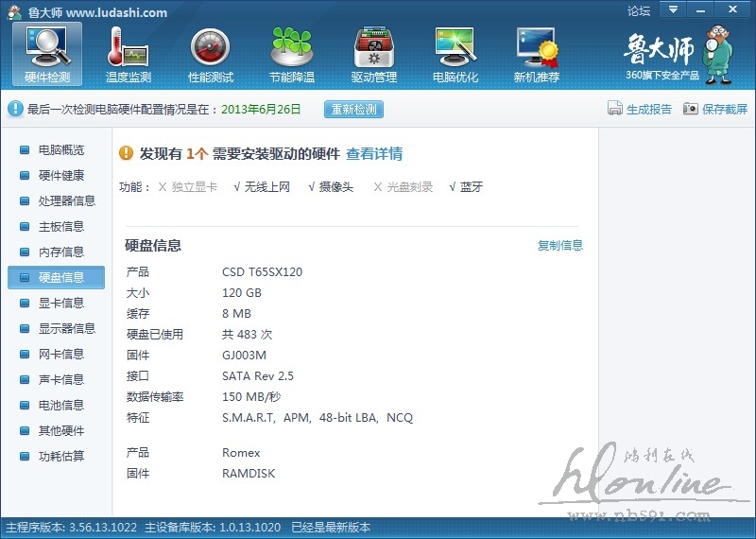Viewport: 756px width, 539px height.
Task: Close the 鲁大师 window
Action: coord(733,9)
